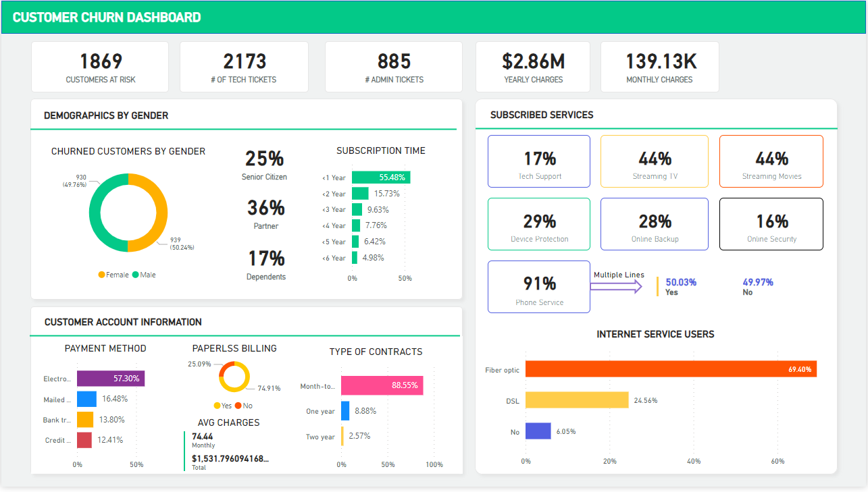Screen dimensions: 868x492
Task: Select the Male legend dot in gender chart
Action: [136, 275]
